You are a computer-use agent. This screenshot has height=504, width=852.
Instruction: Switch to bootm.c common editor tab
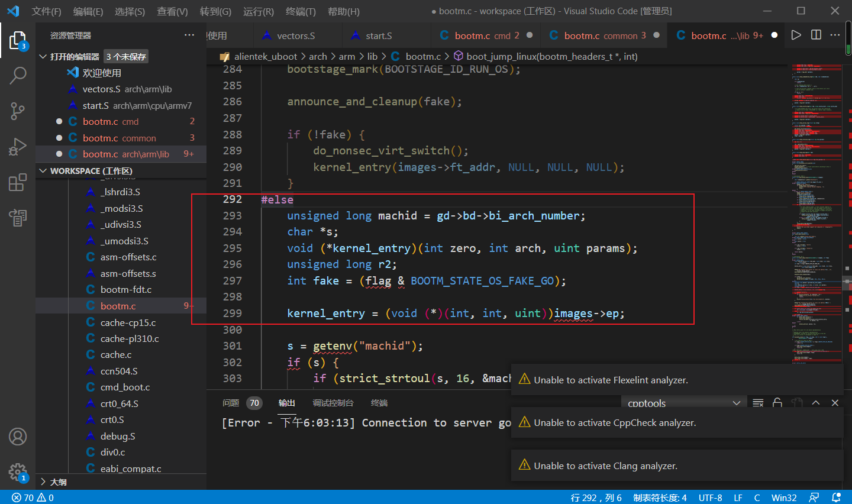604,35
